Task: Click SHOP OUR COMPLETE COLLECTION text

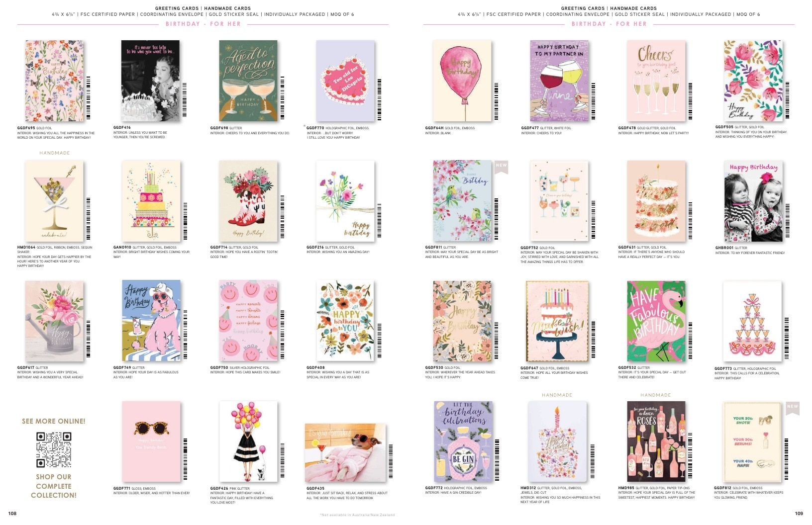Action: [x=54, y=486]
